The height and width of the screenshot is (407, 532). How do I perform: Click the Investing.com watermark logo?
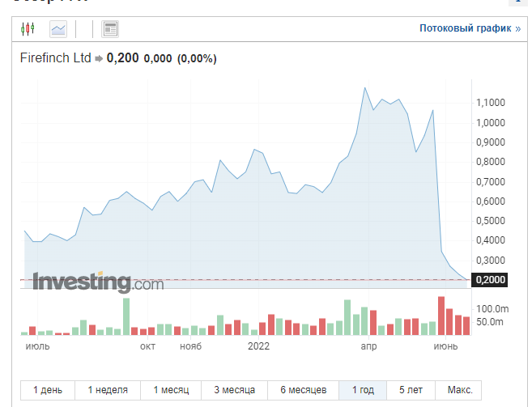(98, 283)
